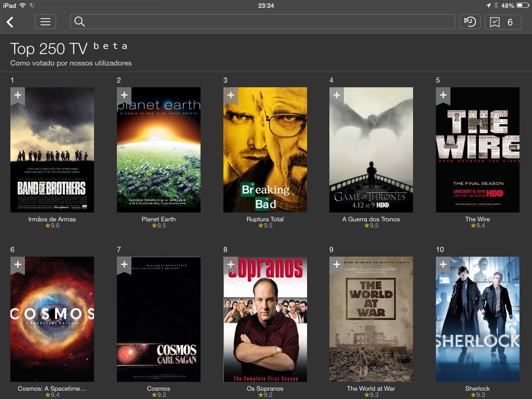This screenshot has width=532, height=399.
Task: Open the Sherlock title link
Action: (x=477, y=388)
